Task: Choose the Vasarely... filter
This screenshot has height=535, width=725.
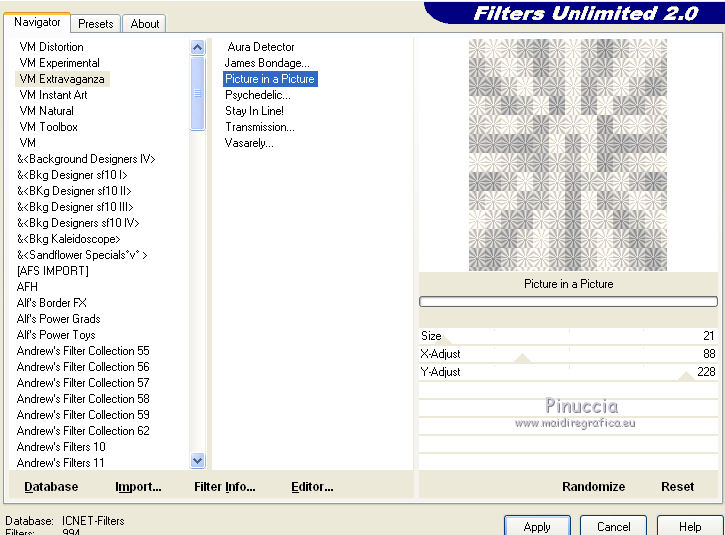Action: tap(249, 143)
